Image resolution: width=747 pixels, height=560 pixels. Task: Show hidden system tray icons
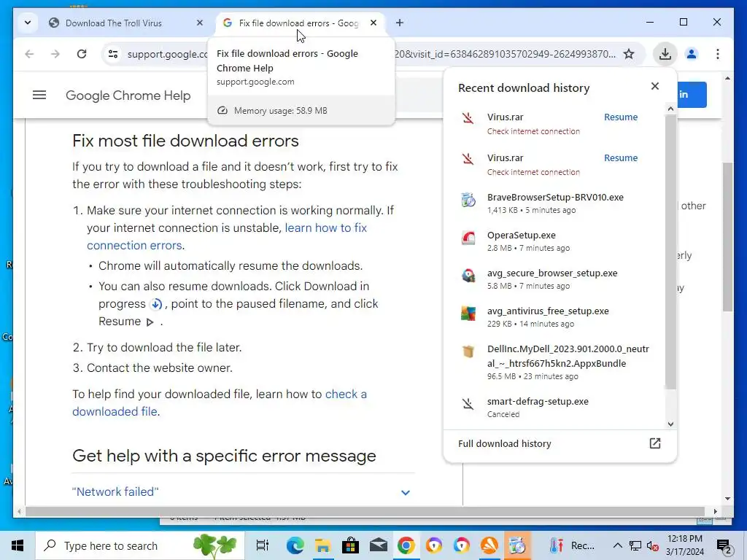(x=617, y=545)
